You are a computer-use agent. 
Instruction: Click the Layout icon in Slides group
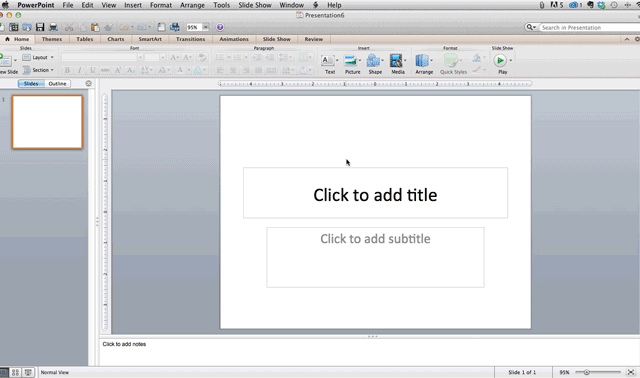tap(27, 58)
